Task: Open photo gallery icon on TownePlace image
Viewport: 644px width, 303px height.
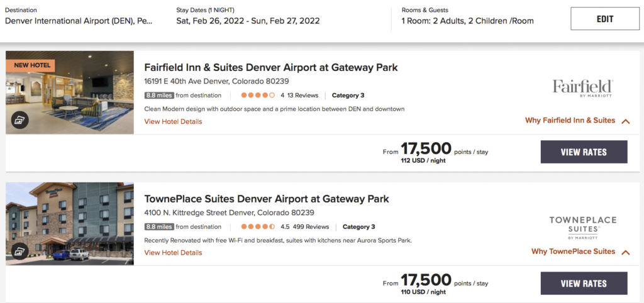Action: [x=20, y=251]
